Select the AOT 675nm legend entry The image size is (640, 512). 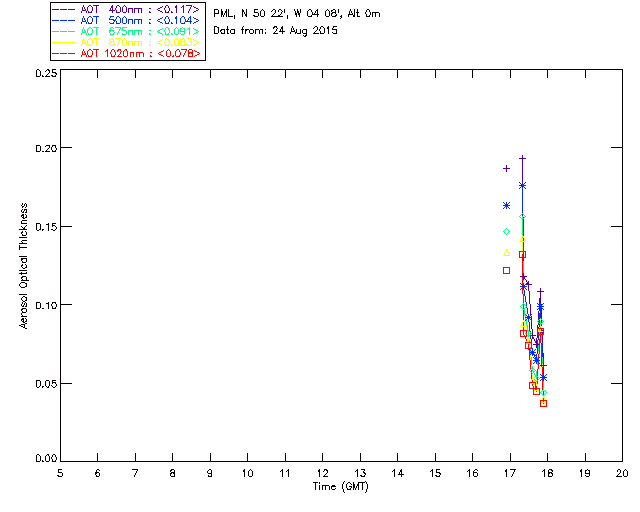[x=126, y=31]
